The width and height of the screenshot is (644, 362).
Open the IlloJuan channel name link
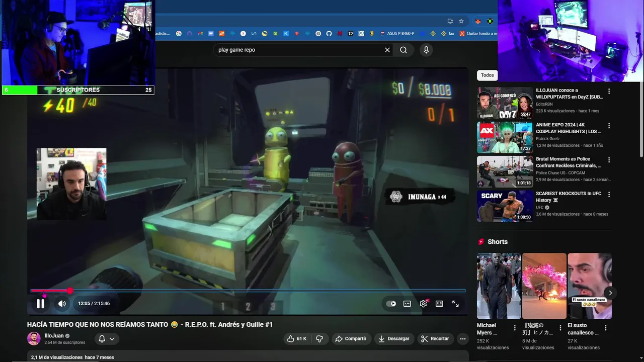[x=54, y=336]
